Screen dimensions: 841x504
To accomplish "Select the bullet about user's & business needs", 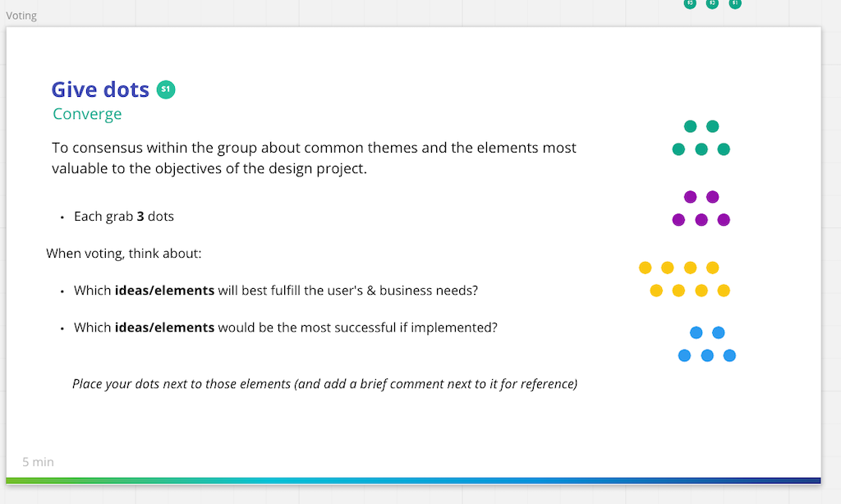I will 275,291.
